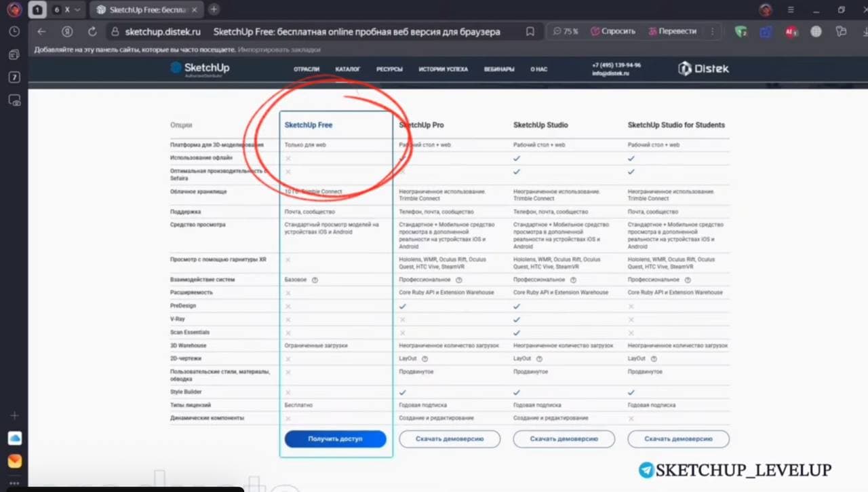Select the pinned tab numbered 1
This screenshot has height=492, width=868.
(38, 10)
